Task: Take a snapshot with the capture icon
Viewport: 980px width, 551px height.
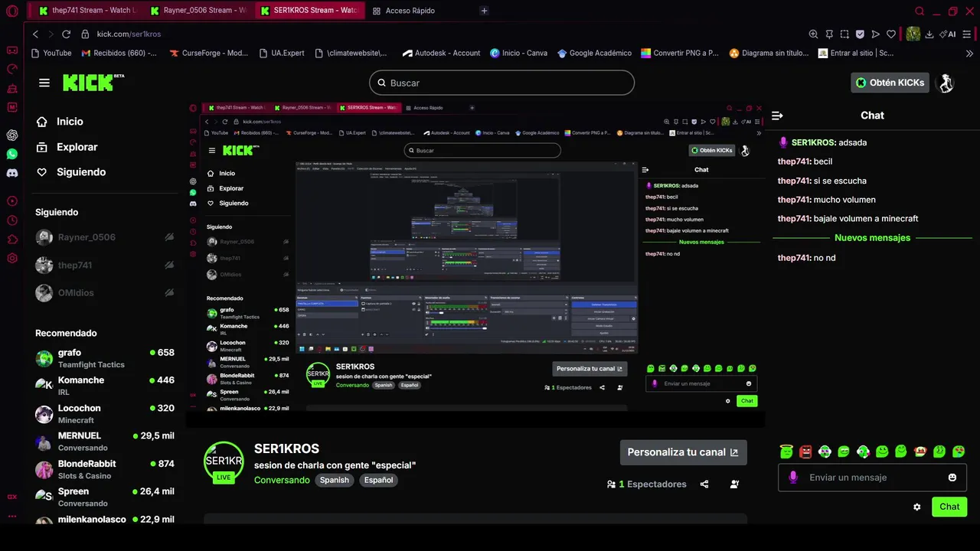Action: coord(844,34)
